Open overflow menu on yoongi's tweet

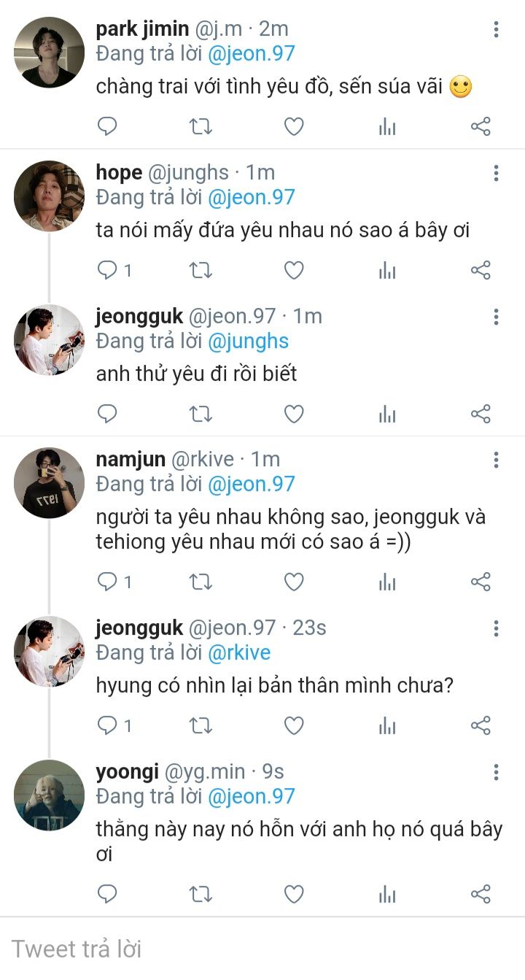point(496,772)
